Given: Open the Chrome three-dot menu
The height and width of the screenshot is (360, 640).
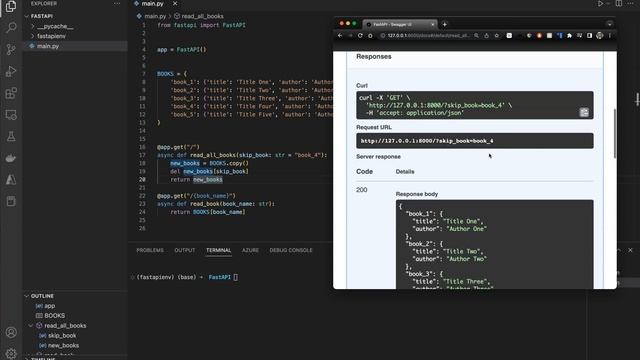Looking at the screenshot, I should pos(610,36).
